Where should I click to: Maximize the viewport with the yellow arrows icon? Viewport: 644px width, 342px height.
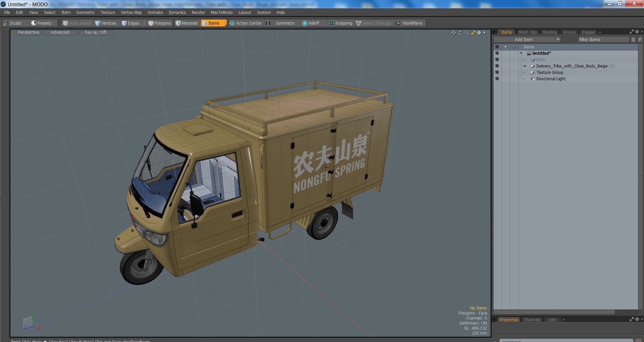pos(473,32)
